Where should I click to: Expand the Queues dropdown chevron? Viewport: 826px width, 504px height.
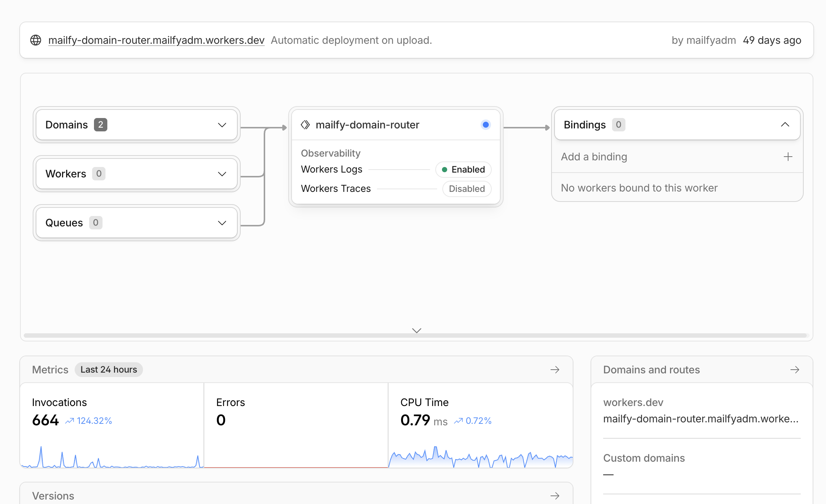222,223
